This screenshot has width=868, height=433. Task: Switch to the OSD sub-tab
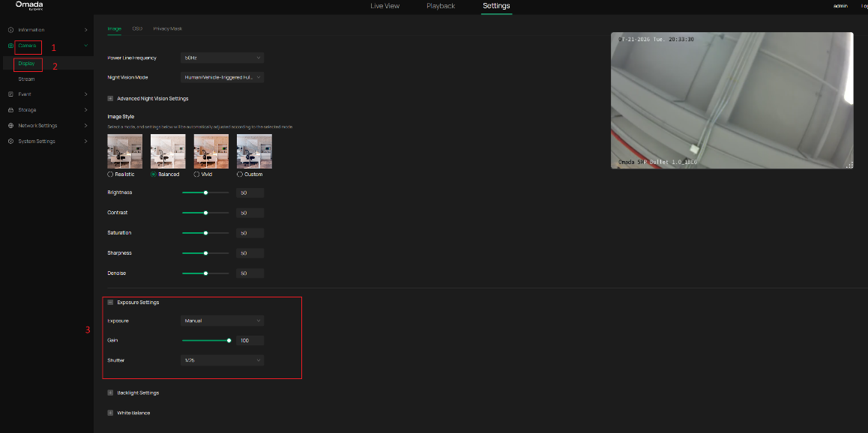137,28
